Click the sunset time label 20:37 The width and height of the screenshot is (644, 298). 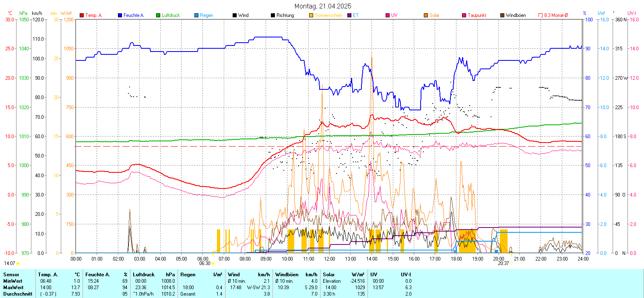tap(503, 263)
